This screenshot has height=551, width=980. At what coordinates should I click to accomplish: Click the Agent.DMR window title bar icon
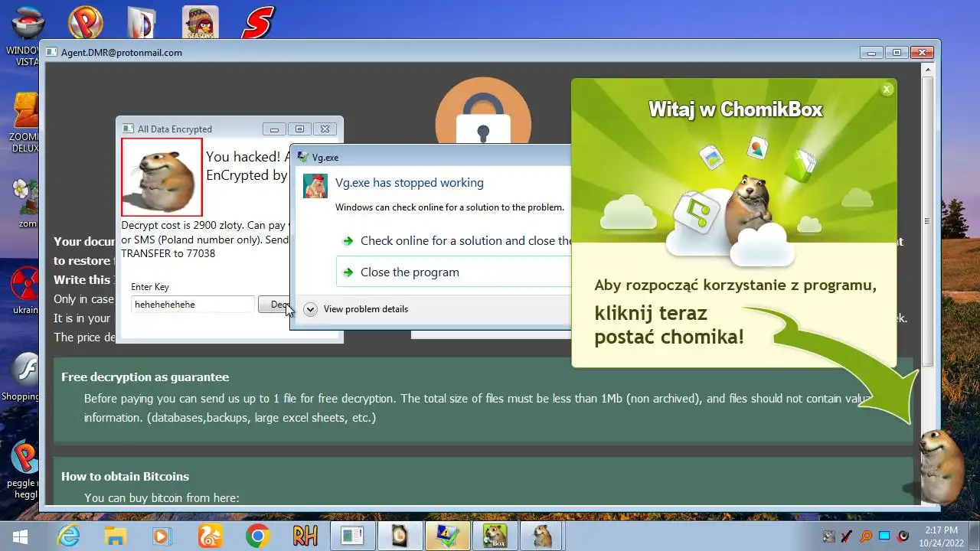tap(51, 53)
